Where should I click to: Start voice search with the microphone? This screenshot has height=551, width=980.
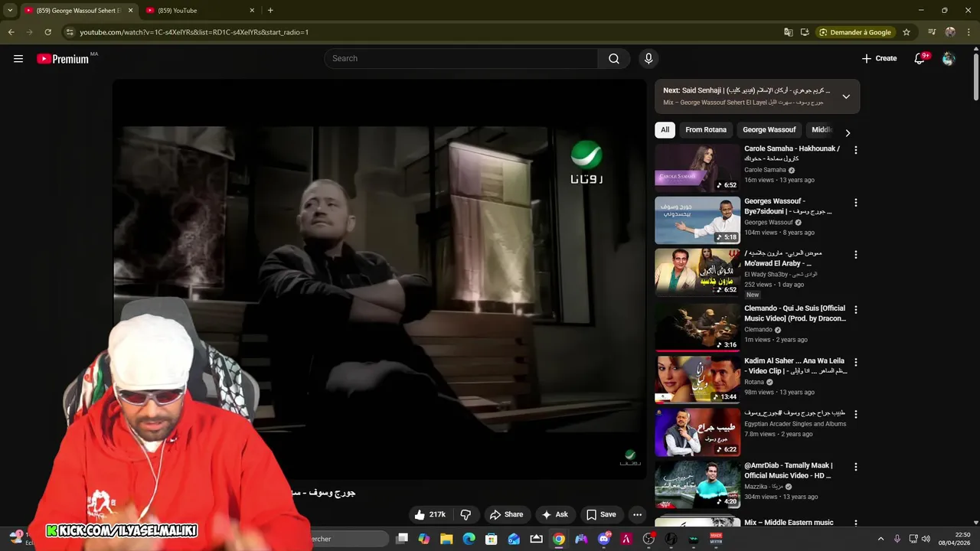(x=648, y=58)
